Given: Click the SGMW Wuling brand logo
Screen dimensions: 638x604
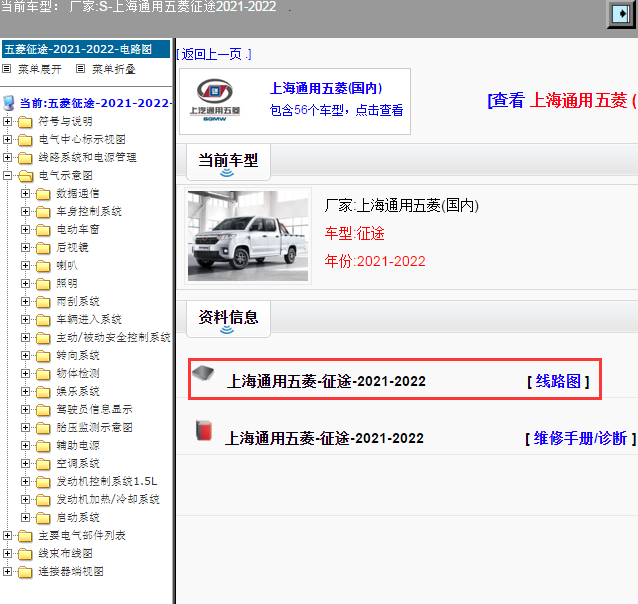Looking at the screenshot, I should pos(215,100).
